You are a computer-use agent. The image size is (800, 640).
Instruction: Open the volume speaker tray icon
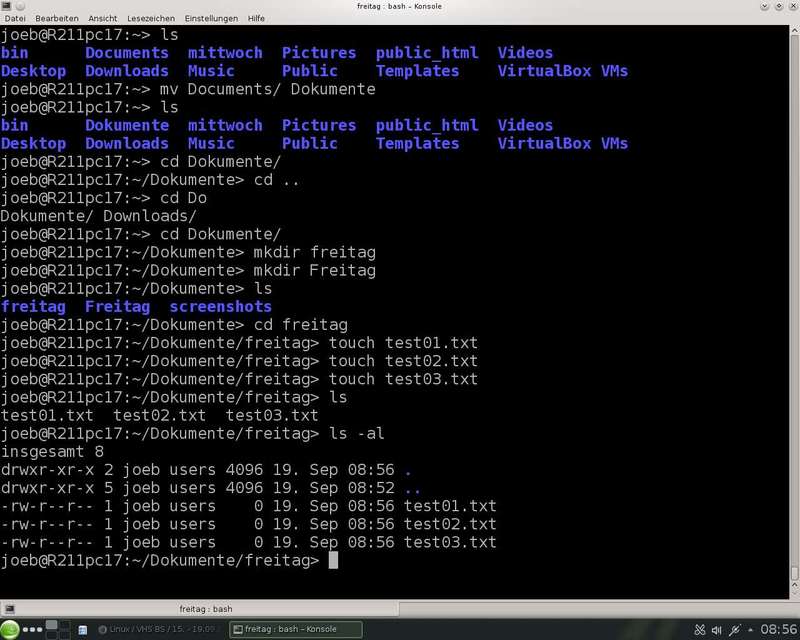click(717, 630)
